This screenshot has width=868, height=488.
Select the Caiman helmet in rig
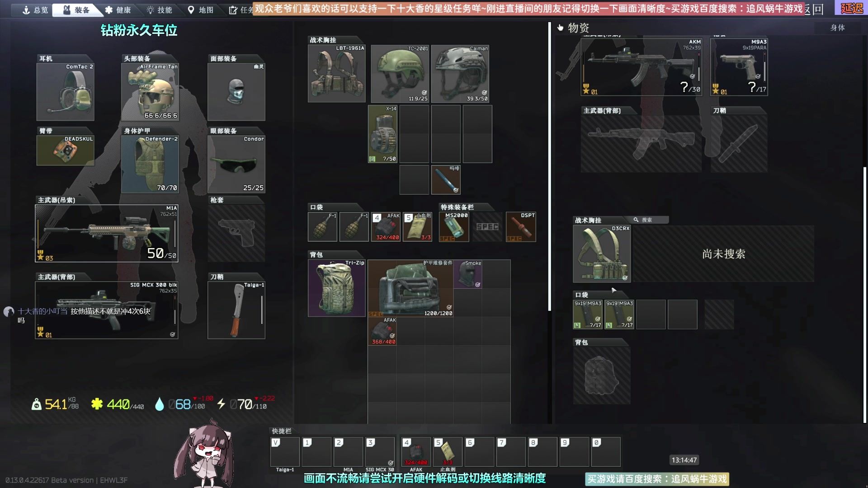coord(460,74)
